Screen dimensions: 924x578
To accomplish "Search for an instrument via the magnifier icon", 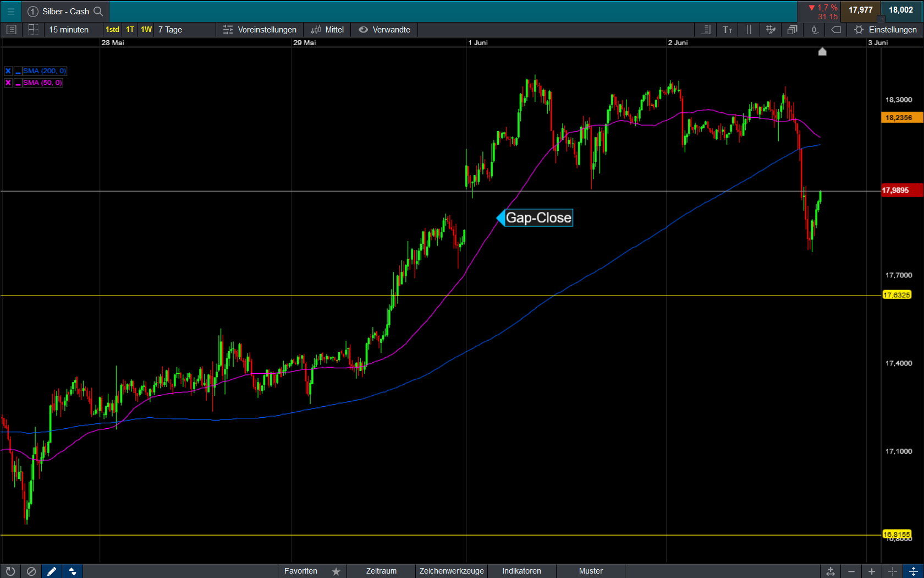I will [98, 11].
